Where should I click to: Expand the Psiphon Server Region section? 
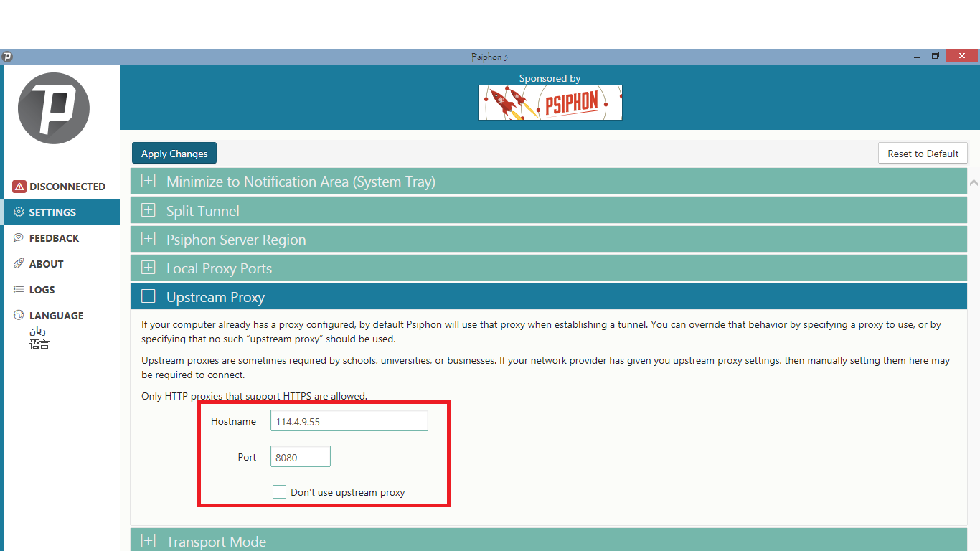(x=549, y=240)
